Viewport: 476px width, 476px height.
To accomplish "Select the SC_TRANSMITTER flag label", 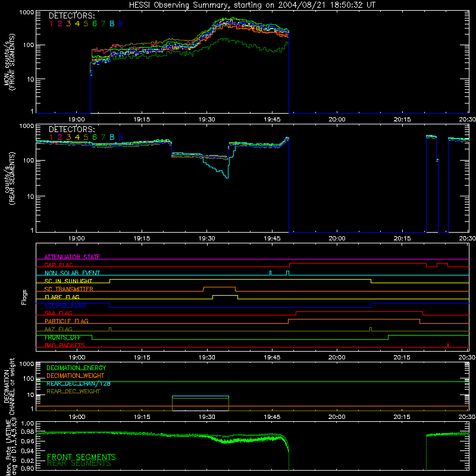I will (x=69, y=289).
